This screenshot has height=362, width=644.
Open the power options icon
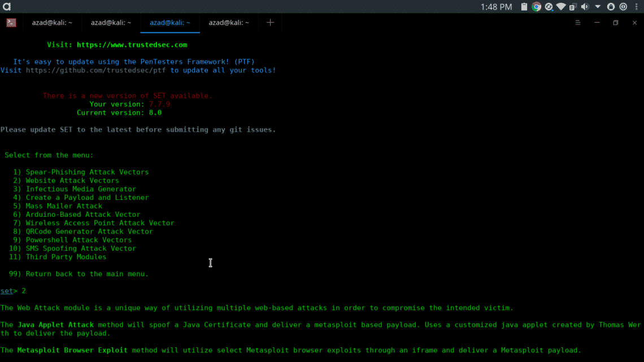pos(623,7)
